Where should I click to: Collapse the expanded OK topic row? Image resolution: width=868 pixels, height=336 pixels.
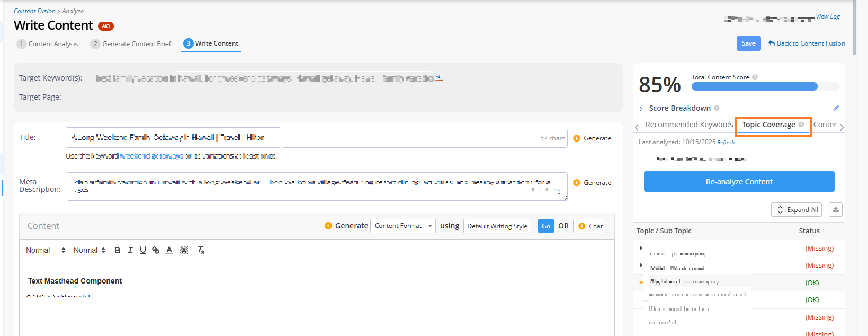pos(641,282)
